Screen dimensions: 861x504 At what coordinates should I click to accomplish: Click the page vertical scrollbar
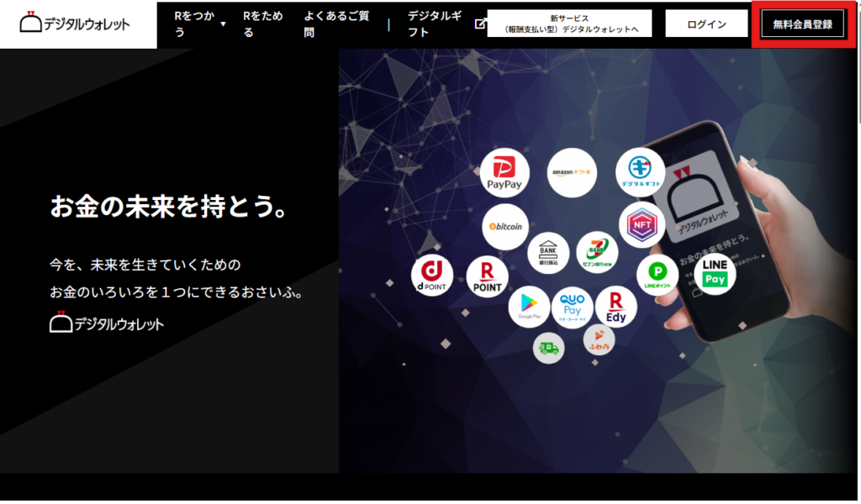(x=858, y=63)
